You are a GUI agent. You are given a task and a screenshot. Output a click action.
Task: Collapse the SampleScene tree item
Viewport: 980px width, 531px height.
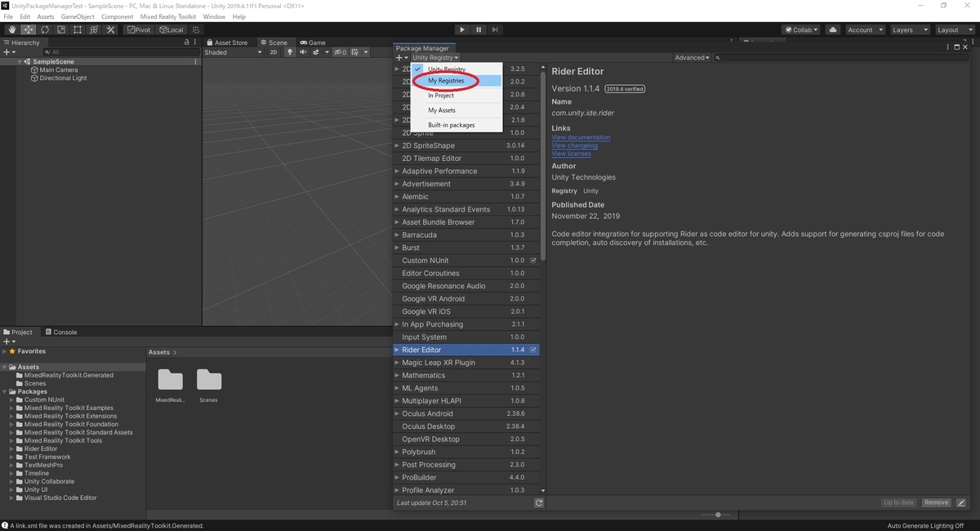(20, 62)
